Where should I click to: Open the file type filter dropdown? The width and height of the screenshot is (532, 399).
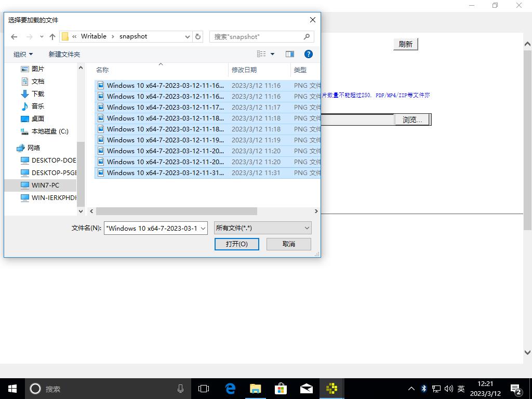pyautogui.click(x=262, y=228)
